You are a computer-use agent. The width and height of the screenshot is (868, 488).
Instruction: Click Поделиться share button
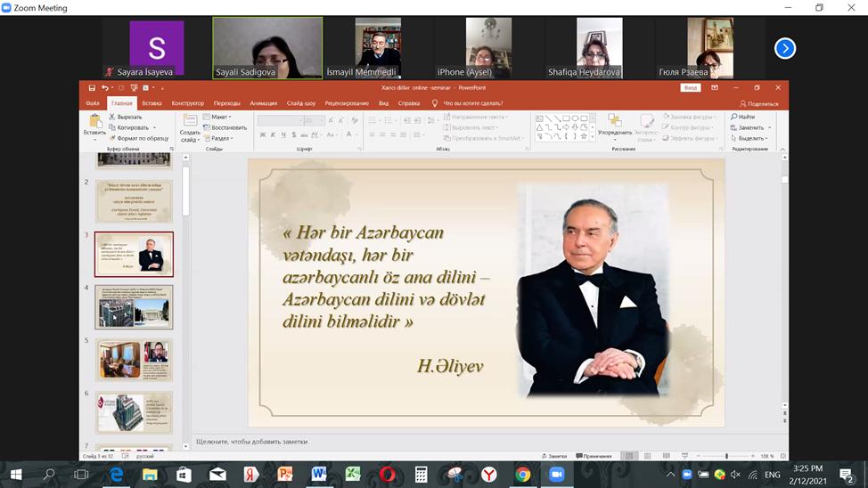coord(759,103)
